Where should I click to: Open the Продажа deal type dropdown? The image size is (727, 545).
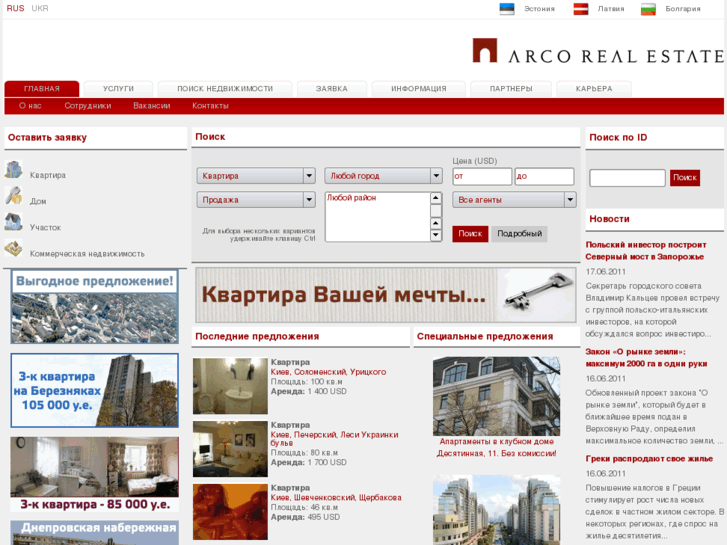[x=256, y=200]
